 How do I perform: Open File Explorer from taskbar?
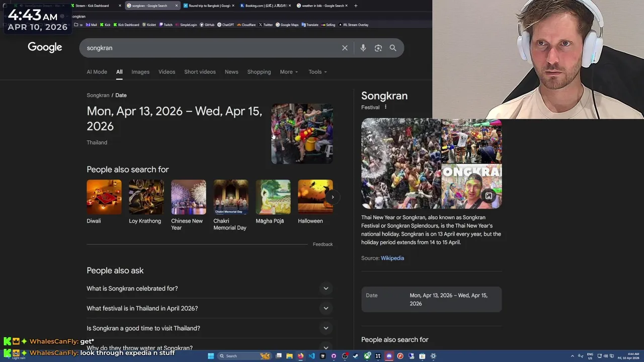pos(289,356)
